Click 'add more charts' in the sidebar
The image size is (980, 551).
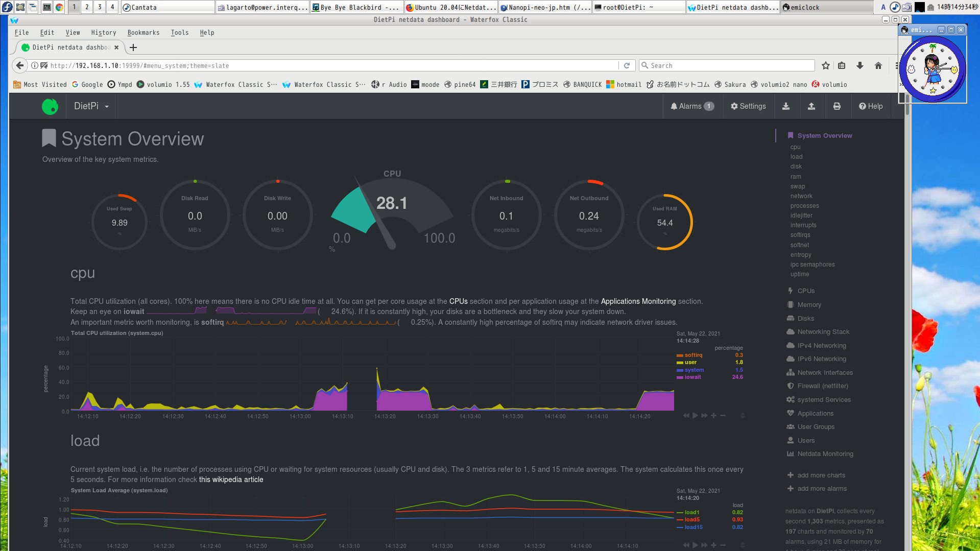[x=821, y=475]
